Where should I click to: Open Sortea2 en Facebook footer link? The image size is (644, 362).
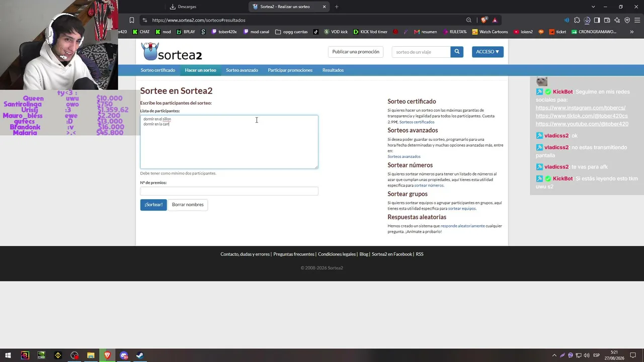(392, 254)
